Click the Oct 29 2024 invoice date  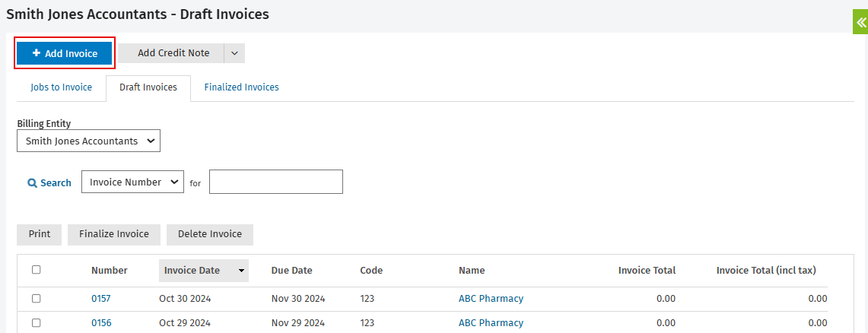(185, 323)
